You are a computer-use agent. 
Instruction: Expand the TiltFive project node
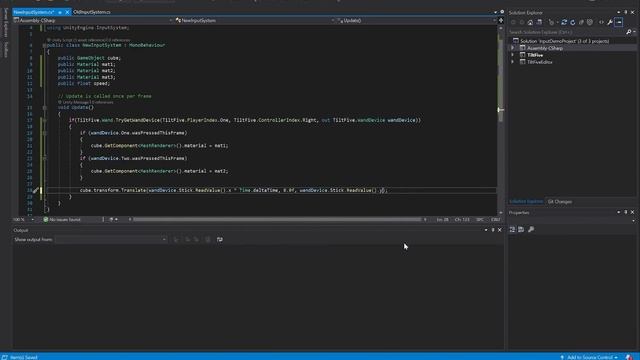(x=513, y=55)
